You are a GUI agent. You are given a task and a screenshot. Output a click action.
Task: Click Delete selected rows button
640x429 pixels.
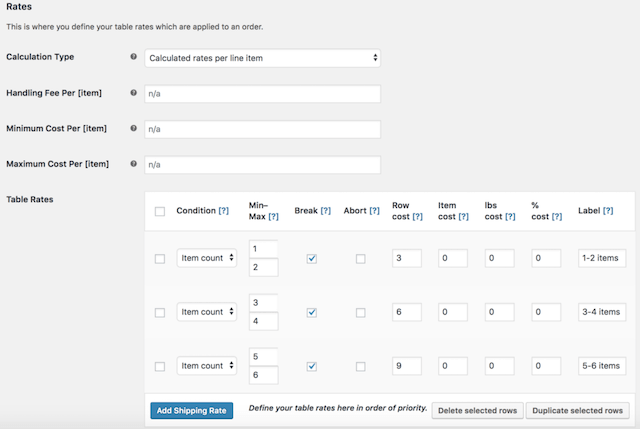[x=476, y=410]
